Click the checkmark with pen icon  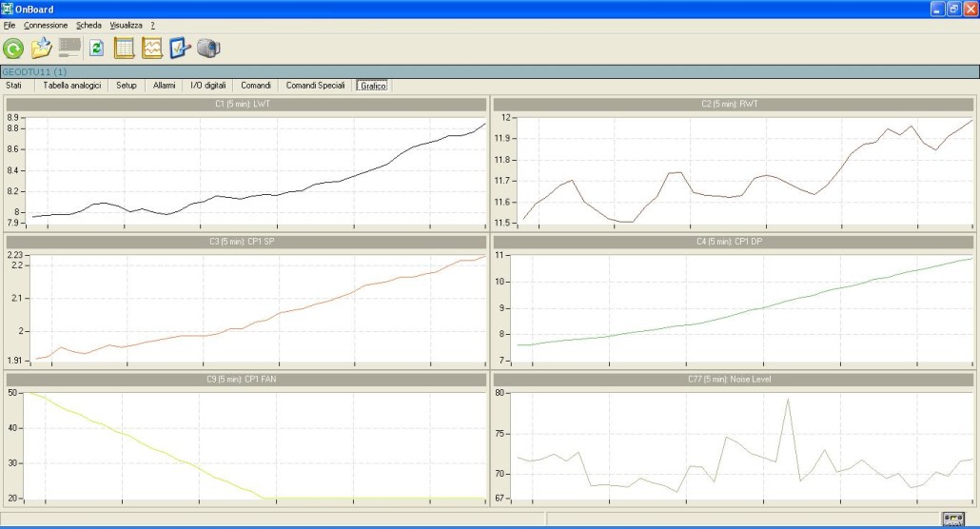pos(181,49)
